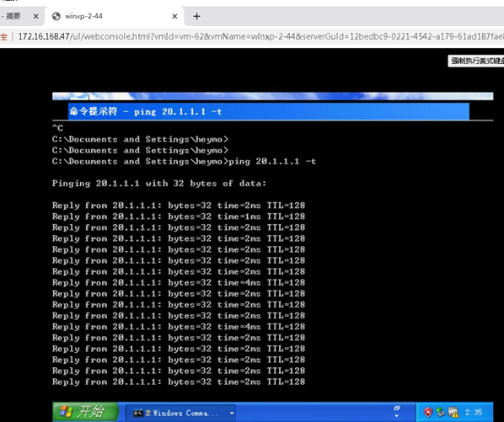The width and height of the screenshot is (504, 422).
Task: Click the ping 20.1.1.1 -t title bar
Action: pos(269,111)
